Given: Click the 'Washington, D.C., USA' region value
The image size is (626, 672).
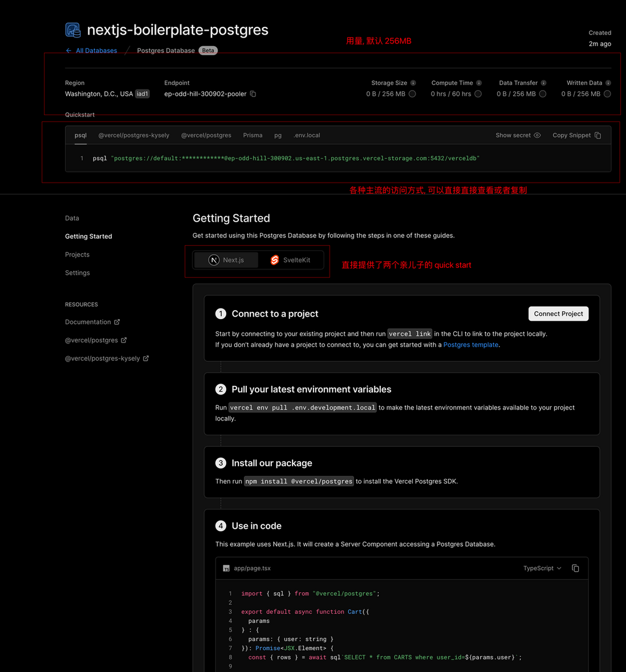Looking at the screenshot, I should (99, 94).
